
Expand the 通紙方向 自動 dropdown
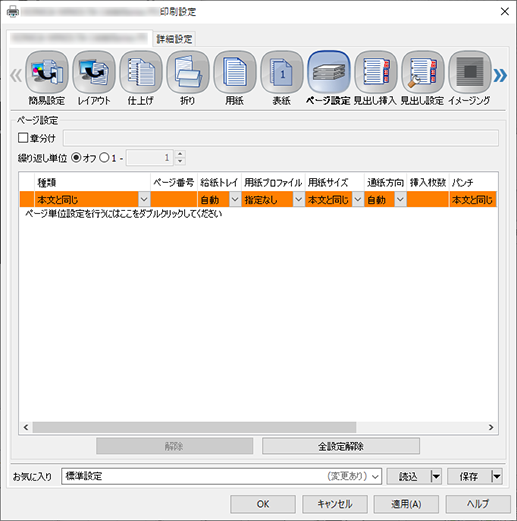400,199
